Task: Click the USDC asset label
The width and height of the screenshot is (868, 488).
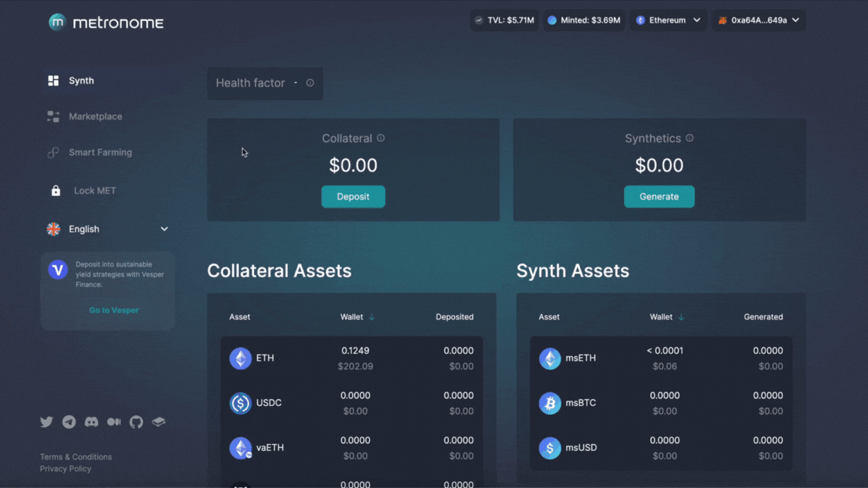Action: pos(269,403)
